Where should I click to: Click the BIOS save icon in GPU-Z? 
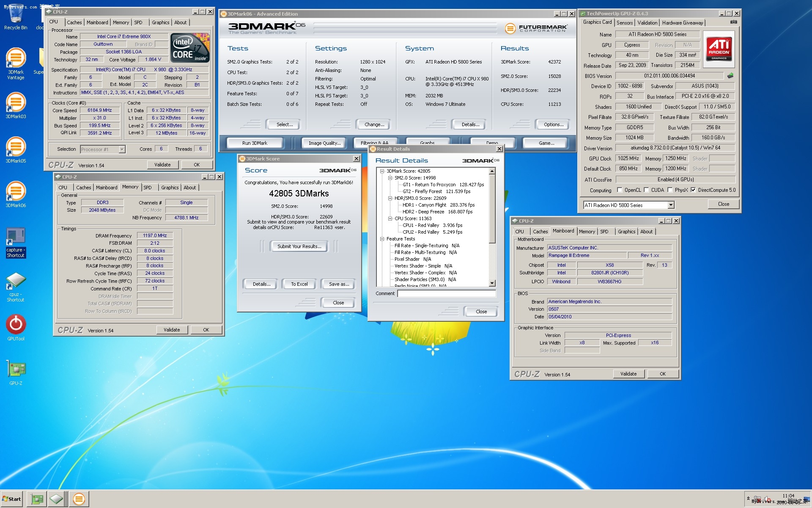point(730,76)
